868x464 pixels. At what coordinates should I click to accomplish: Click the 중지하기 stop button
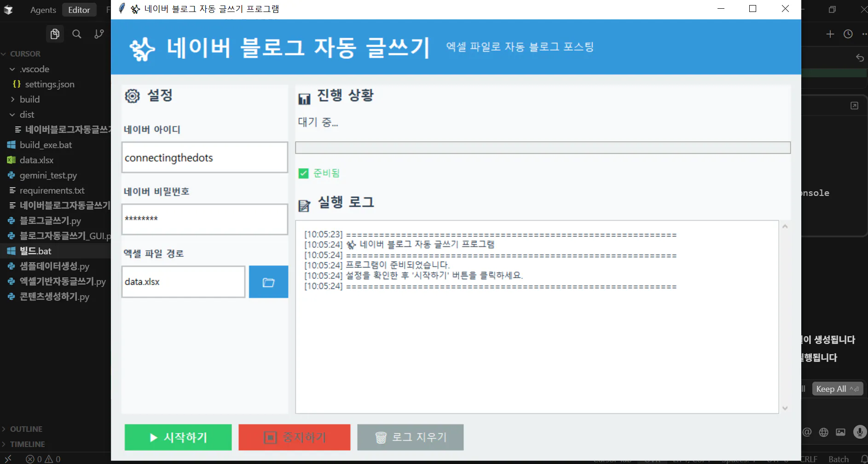tap(295, 437)
